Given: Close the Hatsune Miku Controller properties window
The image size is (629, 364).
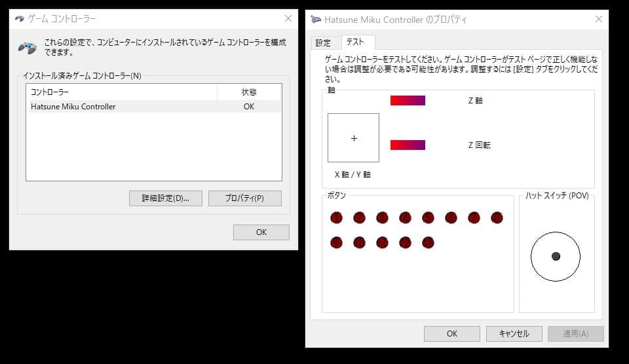Looking at the screenshot, I should click(x=598, y=19).
